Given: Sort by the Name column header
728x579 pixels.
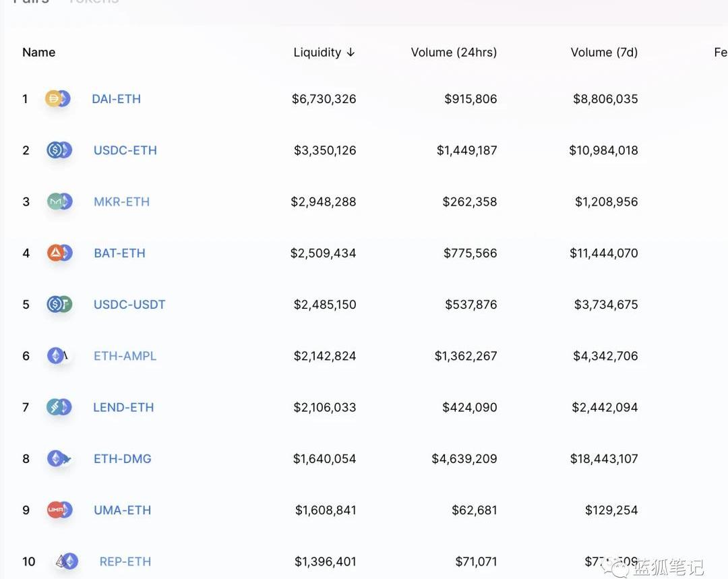Looking at the screenshot, I should click(39, 53).
